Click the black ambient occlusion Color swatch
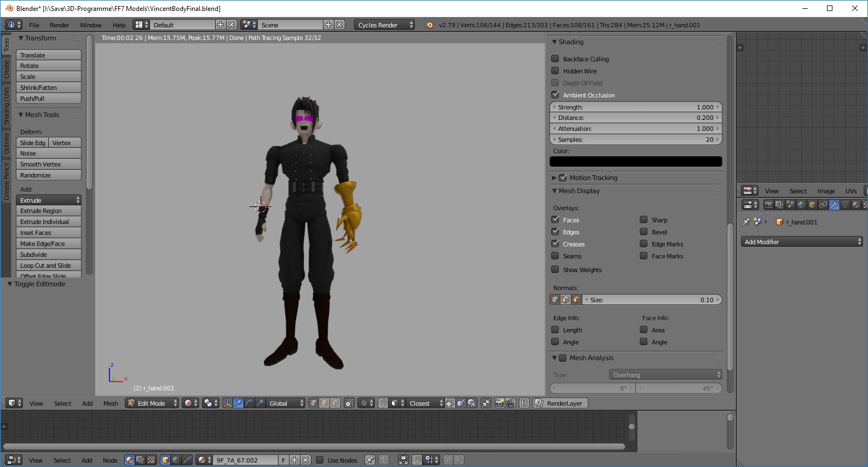 point(636,162)
